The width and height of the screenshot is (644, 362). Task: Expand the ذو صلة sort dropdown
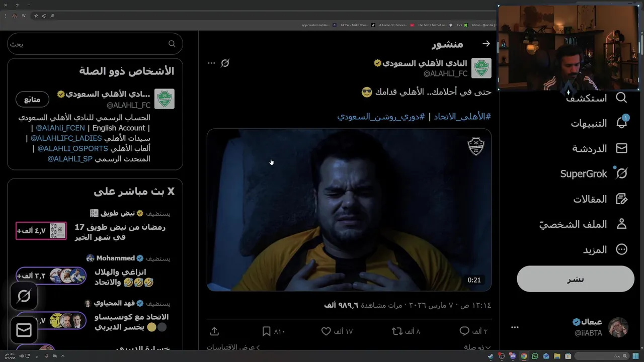(477, 347)
